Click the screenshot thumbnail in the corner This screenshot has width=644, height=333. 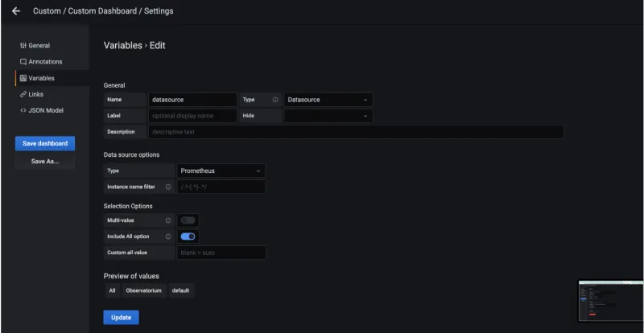[611, 301]
